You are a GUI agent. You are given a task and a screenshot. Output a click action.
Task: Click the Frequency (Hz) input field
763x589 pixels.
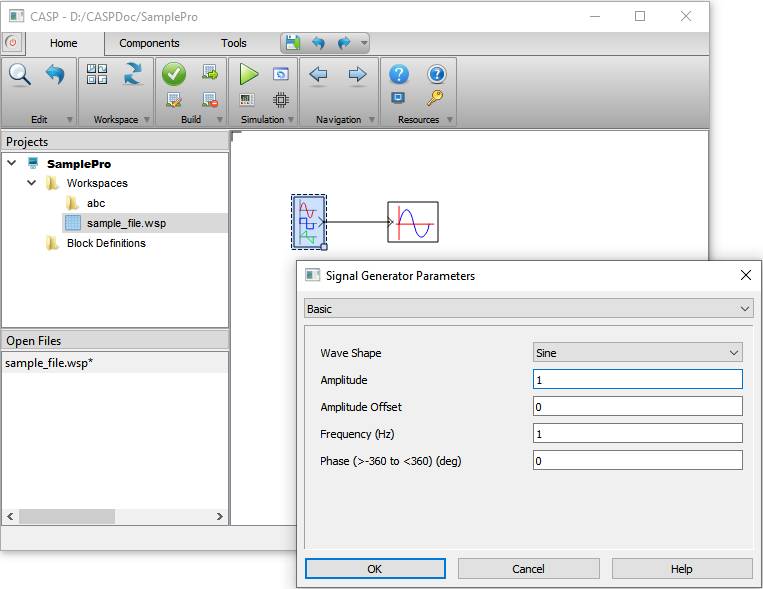tap(637, 433)
